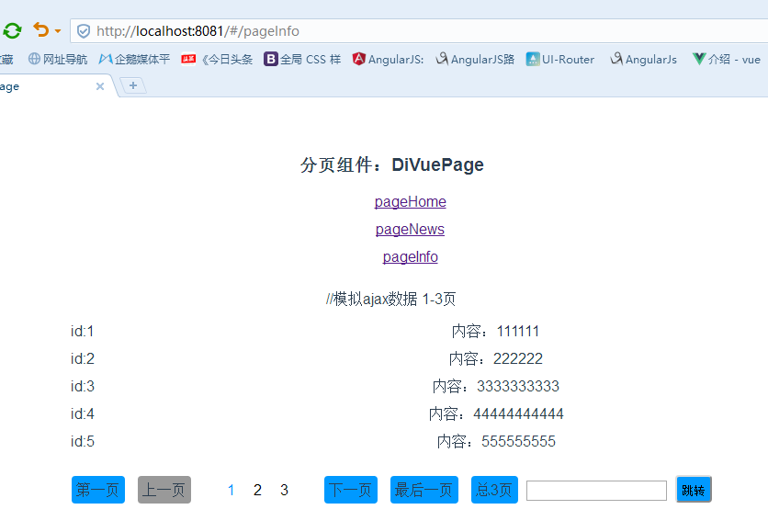Follow the pageHome link
Viewport: 768px width, 532px height.
(x=411, y=202)
